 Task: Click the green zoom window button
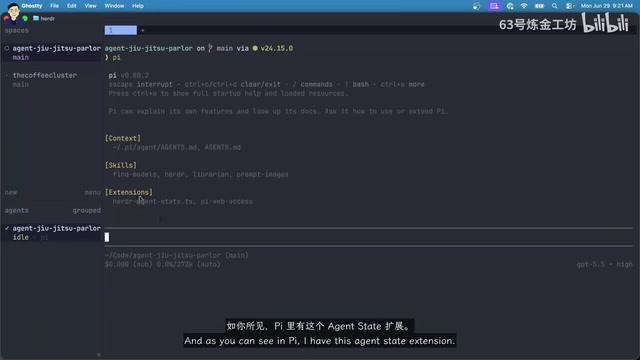(25, 18)
